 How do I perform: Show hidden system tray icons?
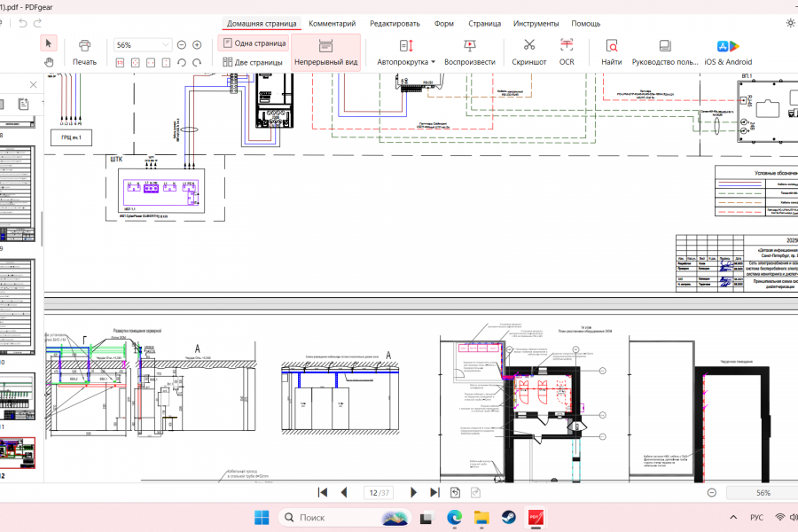click(732, 517)
